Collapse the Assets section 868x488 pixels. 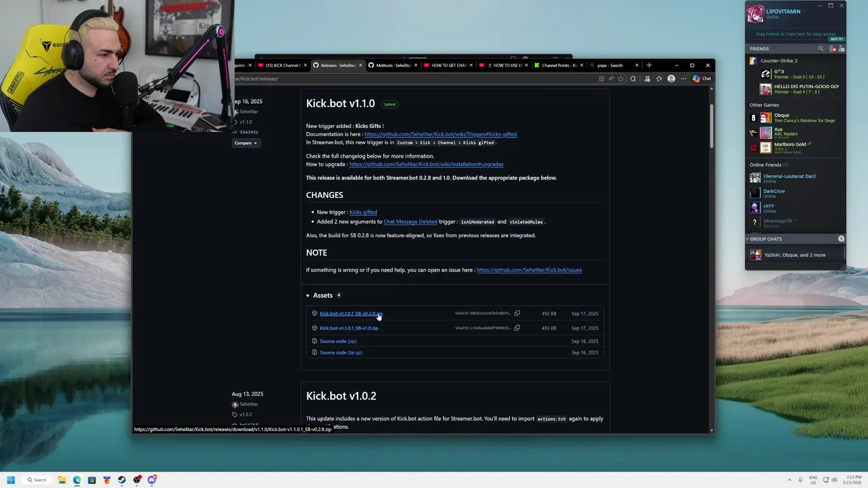pos(308,296)
